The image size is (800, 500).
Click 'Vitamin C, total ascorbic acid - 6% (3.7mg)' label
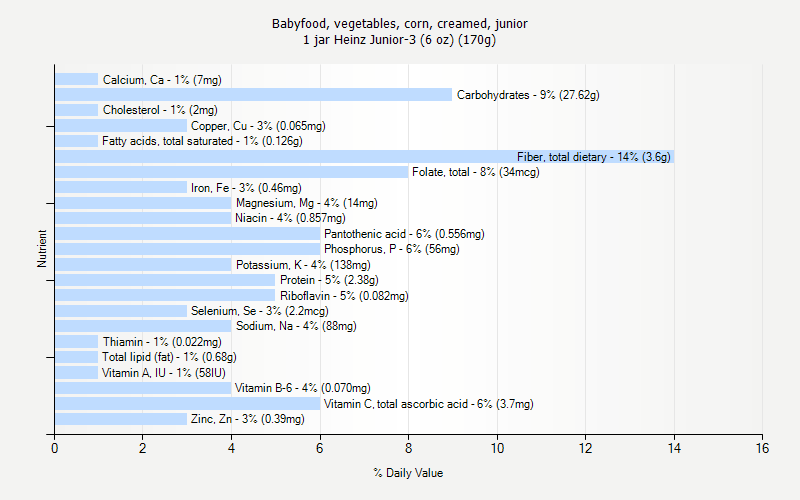429,404
